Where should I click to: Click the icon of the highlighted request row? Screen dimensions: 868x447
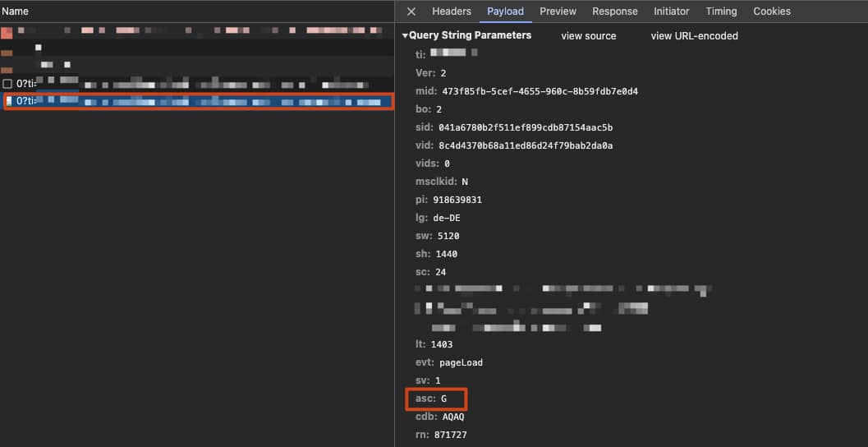point(9,101)
